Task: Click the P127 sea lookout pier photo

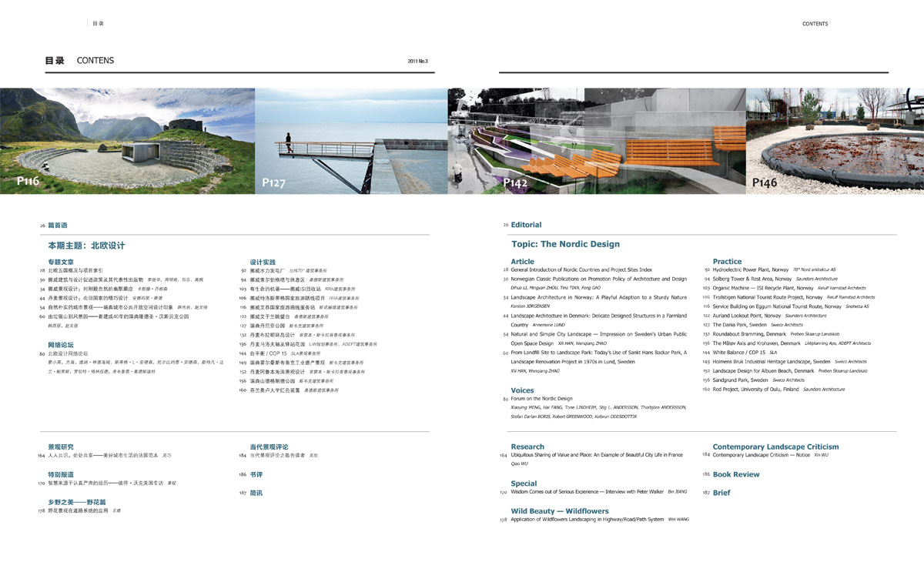Action: (351, 141)
